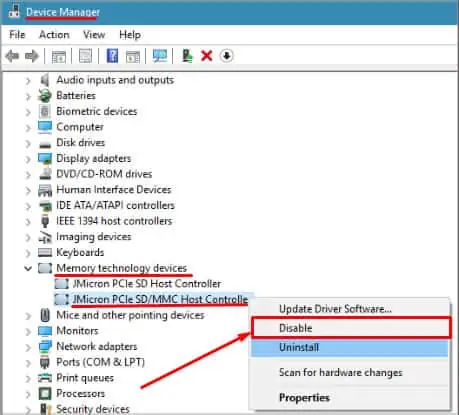This screenshot has width=459, height=415.
Task: Click the red X Uninstall toolbar icon
Action: click(207, 56)
